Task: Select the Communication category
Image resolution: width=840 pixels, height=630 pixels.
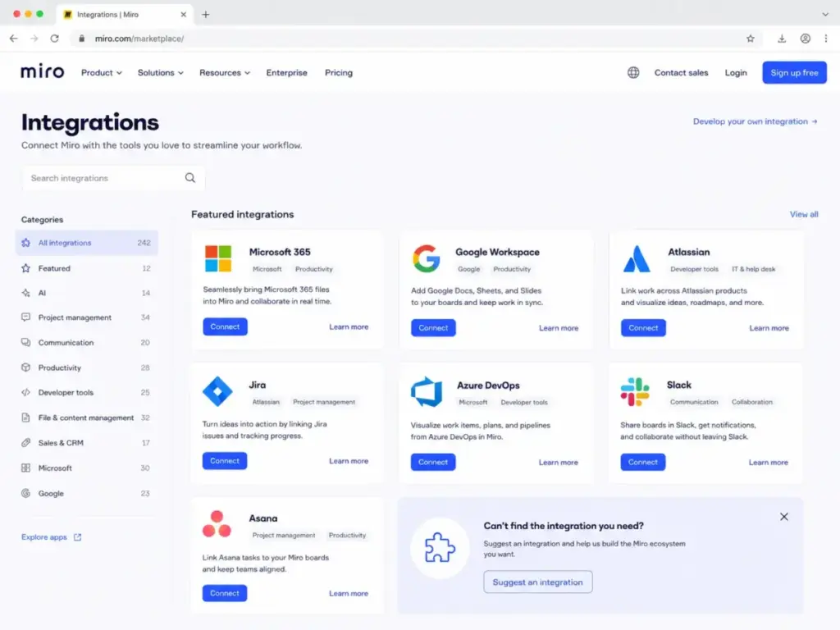Action: point(87,343)
